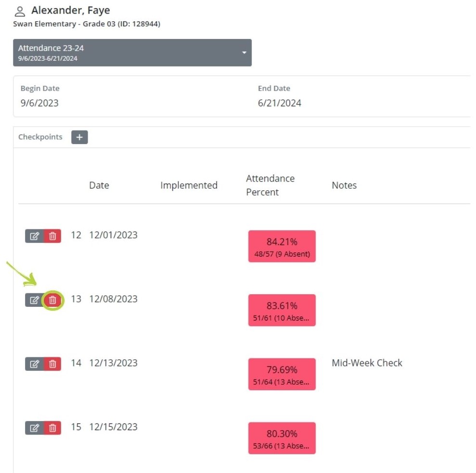Click the edit icon for checkpoint 12
This screenshot has height=473, width=476.
click(x=34, y=236)
